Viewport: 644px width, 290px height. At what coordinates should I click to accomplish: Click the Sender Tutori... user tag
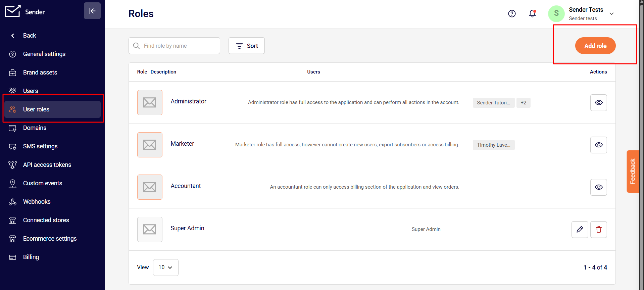[x=494, y=103]
